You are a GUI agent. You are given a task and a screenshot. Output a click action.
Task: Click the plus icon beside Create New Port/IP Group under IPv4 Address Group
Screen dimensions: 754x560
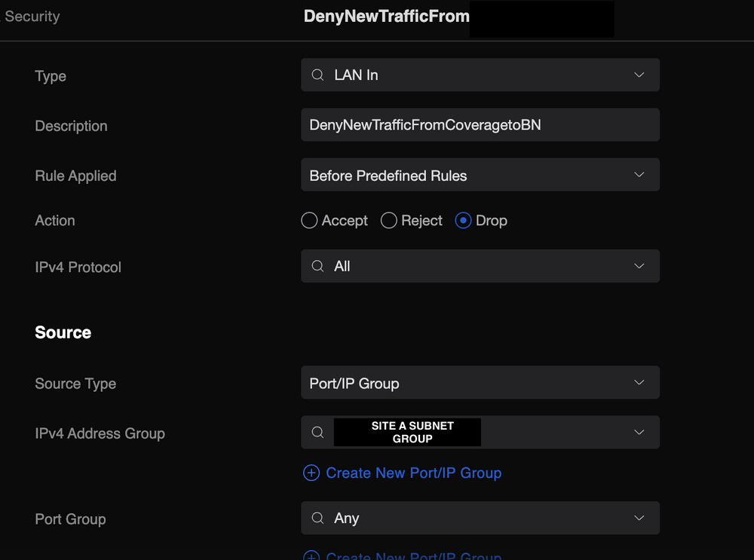[311, 473]
